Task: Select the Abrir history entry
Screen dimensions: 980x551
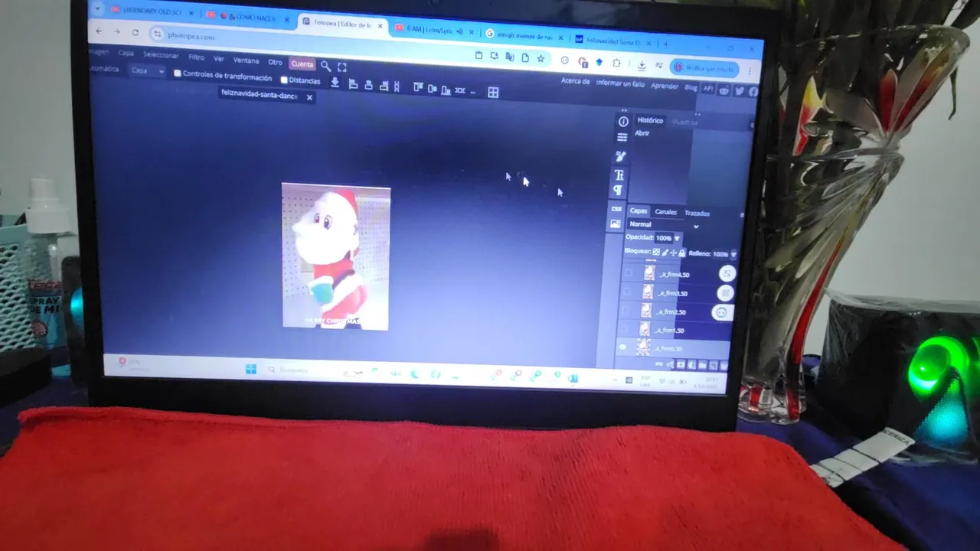Action: (x=642, y=133)
